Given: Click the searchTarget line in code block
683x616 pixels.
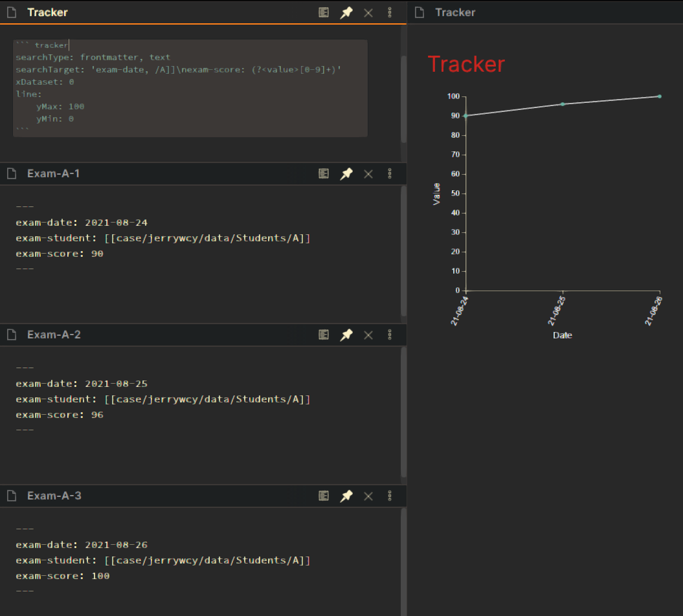Looking at the screenshot, I should 179,70.
